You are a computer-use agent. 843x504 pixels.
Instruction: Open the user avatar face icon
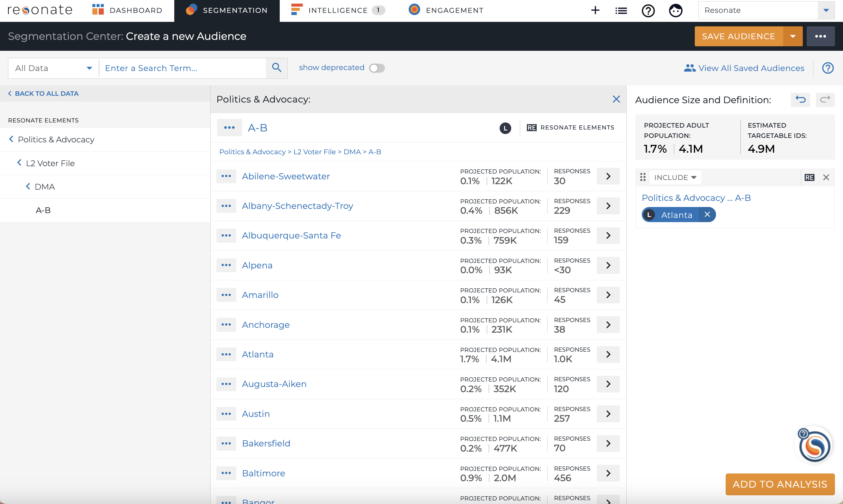click(675, 11)
